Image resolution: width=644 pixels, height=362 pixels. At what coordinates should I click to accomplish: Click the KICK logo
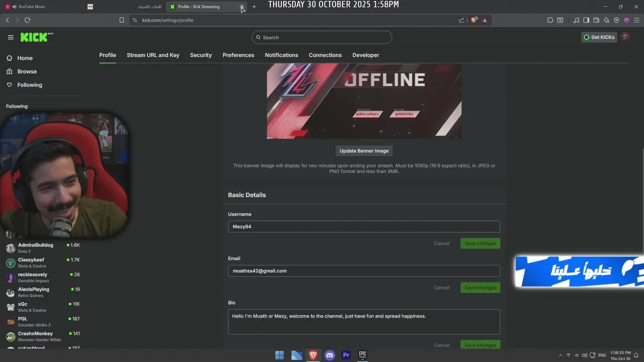37,37
